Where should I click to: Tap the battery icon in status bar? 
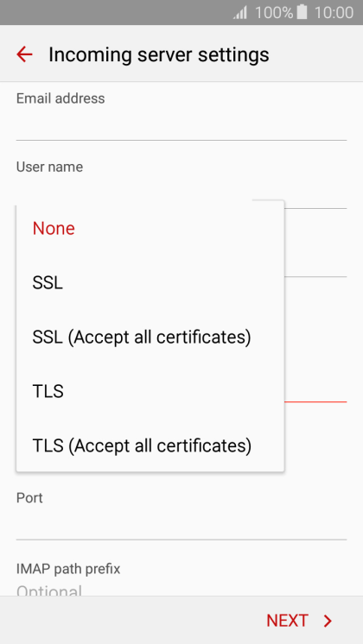(302, 12)
